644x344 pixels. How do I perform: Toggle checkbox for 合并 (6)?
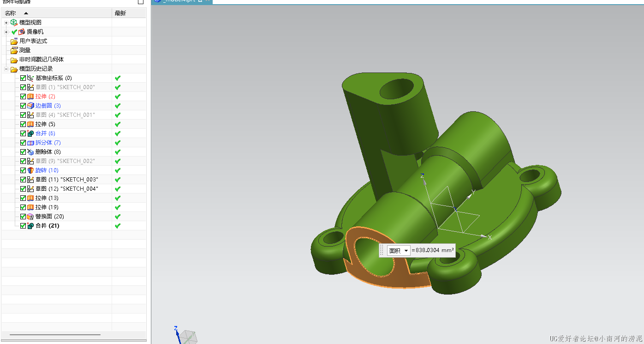point(23,133)
